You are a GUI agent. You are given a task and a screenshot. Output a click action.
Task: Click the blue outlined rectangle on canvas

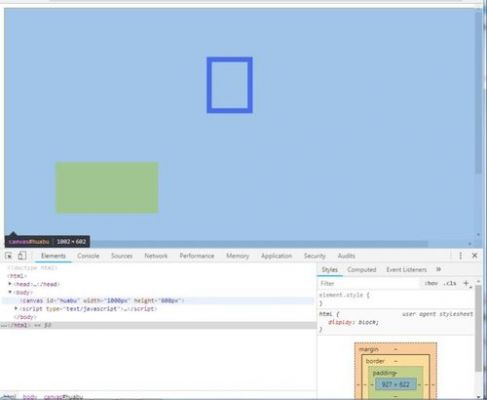pos(229,85)
